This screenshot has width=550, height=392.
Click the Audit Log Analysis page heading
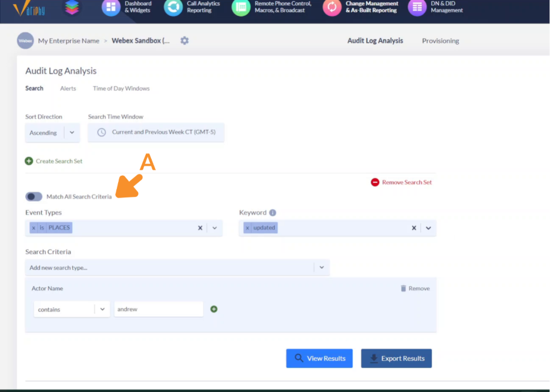coord(61,71)
